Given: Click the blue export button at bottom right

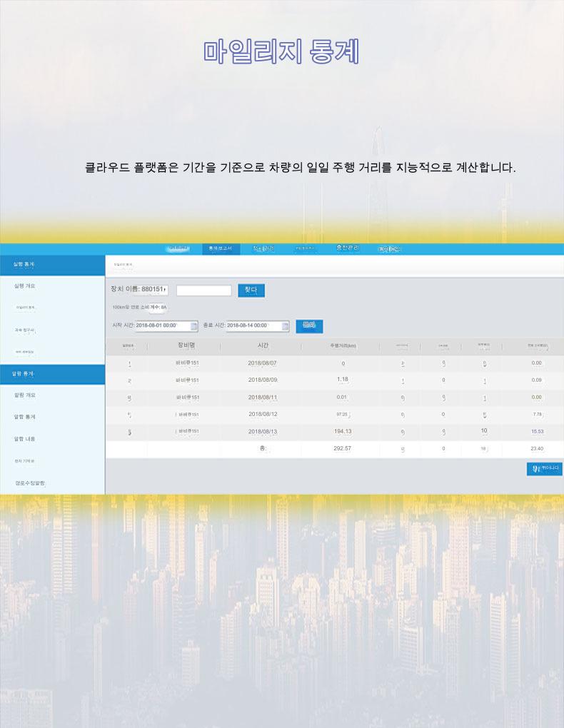Looking at the screenshot, I should tap(544, 468).
